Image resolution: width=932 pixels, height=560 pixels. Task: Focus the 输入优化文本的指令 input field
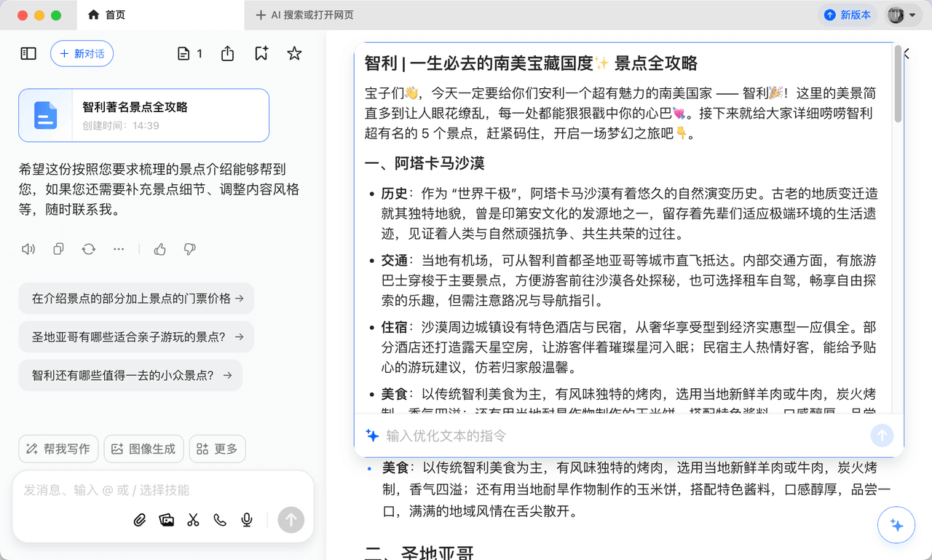619,435
